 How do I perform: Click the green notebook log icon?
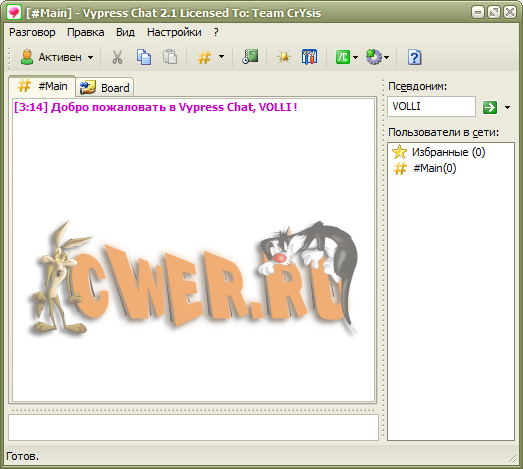[250, 57]
